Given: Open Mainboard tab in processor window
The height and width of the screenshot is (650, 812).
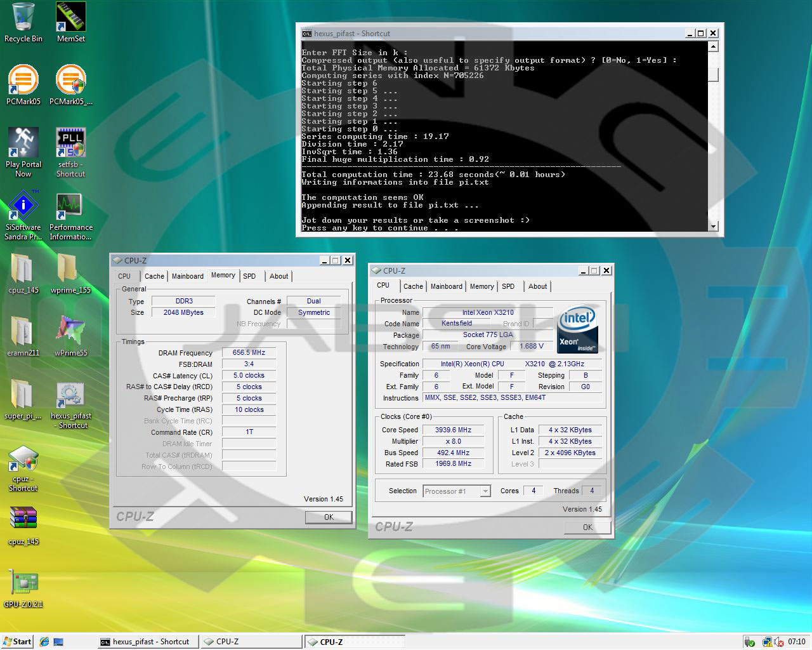Looking at the screenshot, I should [447, 286].
